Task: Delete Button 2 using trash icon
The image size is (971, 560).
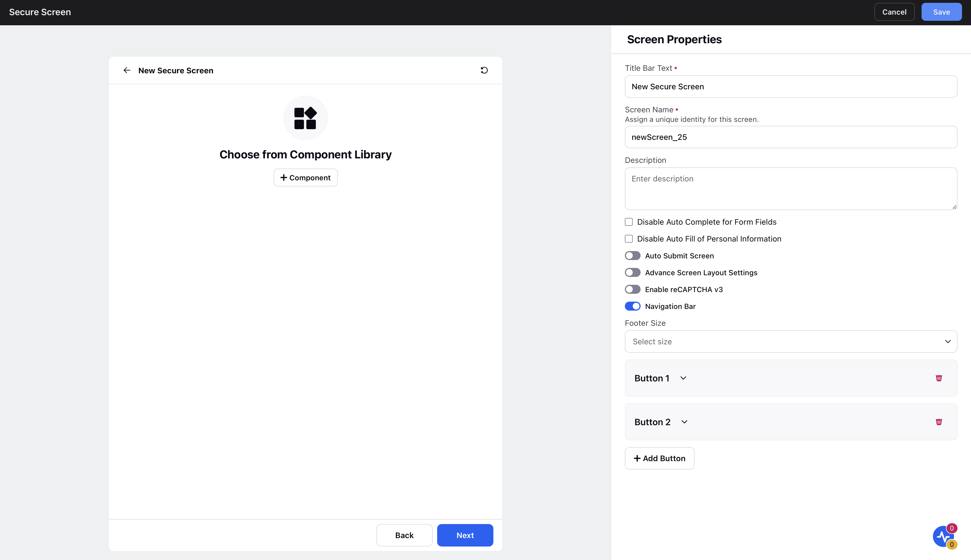Action: coord(939,422)
